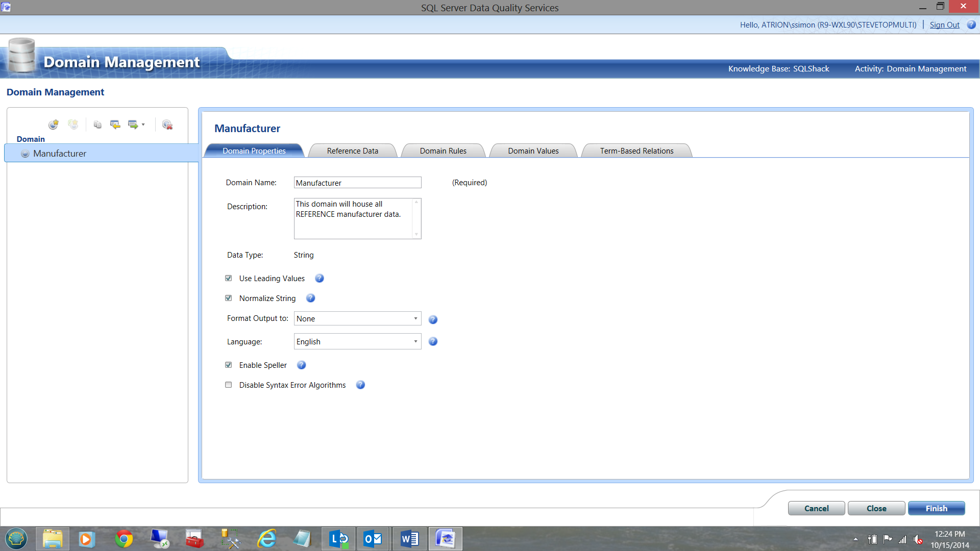
Task: Click the Description box scrollbar
Action: tap(416, 218)
